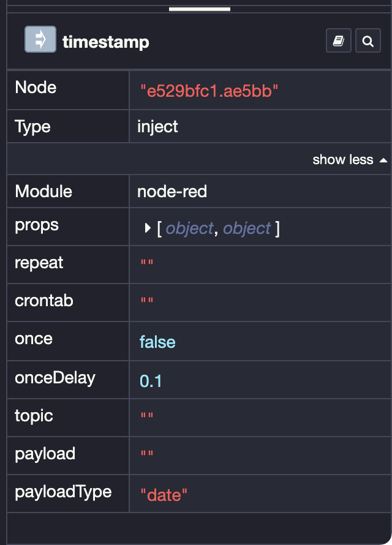
Task: Click the second object inside props
Action: [x=247, y=228]
